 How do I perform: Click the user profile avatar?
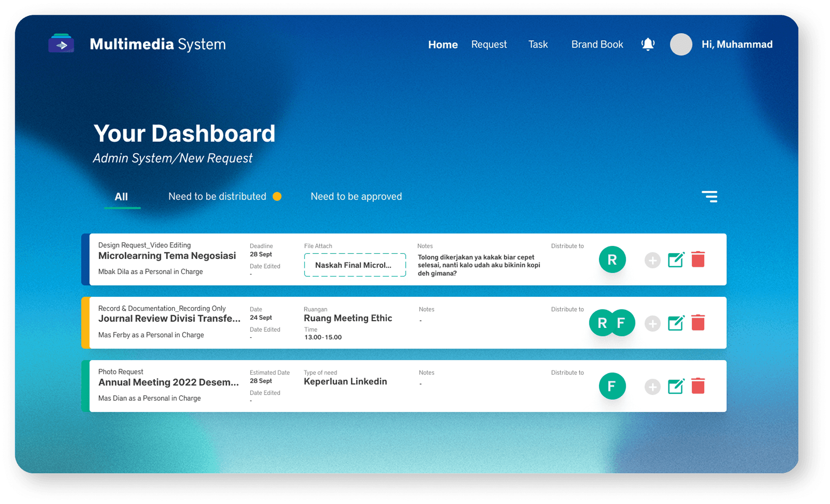tap(681, 45)
